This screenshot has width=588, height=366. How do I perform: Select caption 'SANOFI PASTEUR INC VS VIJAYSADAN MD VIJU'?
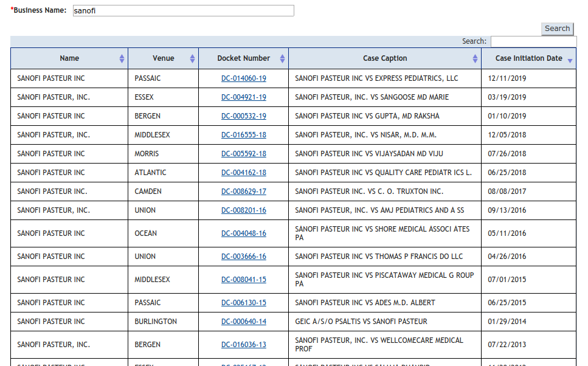[369, 154]
